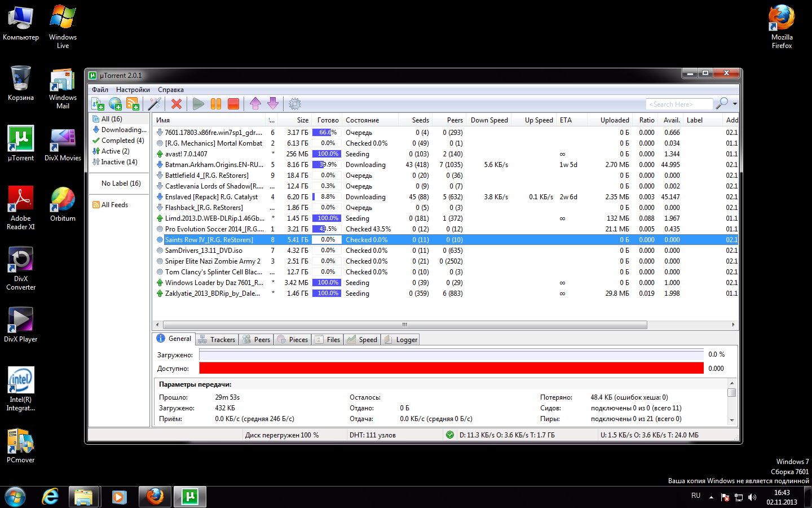
Task: Open DivX Player desktop icon
Action: pos(21,325)
